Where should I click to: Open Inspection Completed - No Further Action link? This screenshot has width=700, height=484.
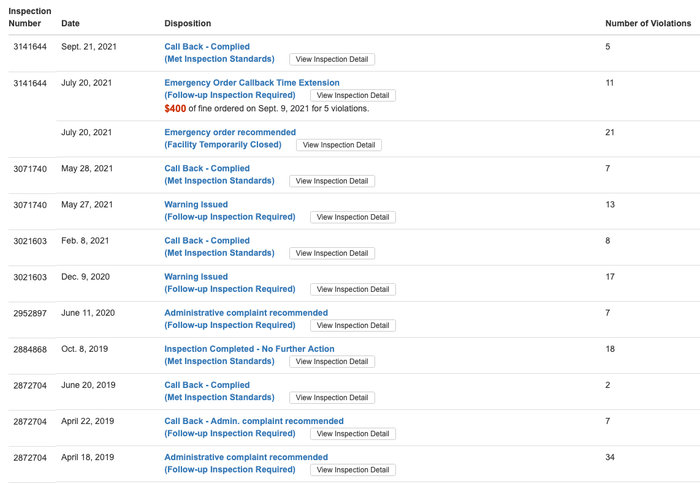249,349
